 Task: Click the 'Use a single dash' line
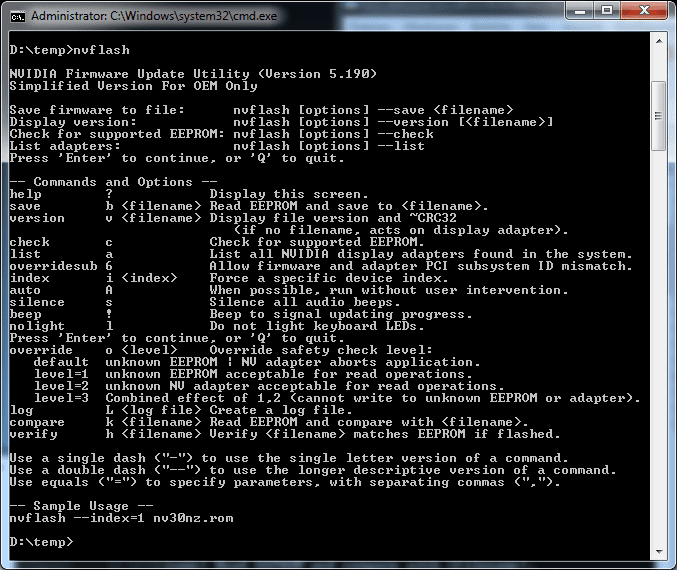[x=289, y=458]
